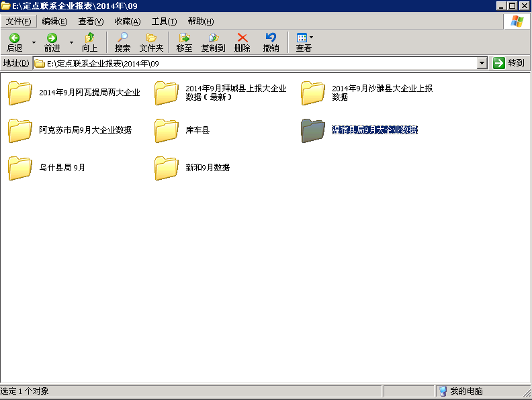
Task: Click the folder name 库车县
Action: coord(197,130)
